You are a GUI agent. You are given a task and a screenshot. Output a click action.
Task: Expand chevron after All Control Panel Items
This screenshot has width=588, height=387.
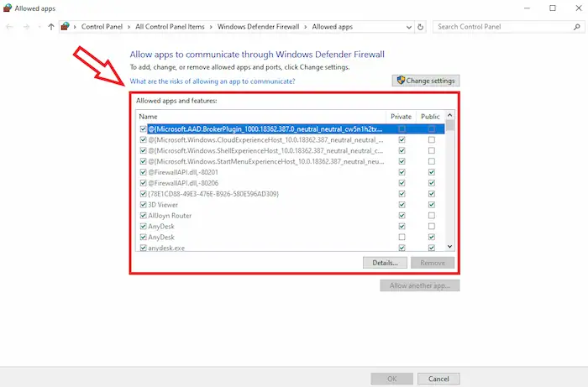click(211, 27)
